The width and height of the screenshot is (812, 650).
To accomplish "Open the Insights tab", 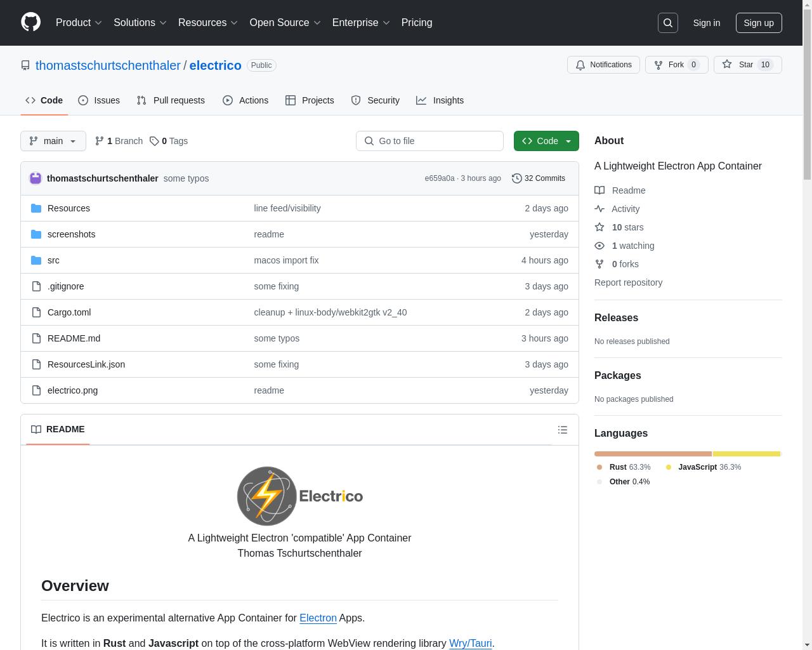I will [x=440, y=100].
